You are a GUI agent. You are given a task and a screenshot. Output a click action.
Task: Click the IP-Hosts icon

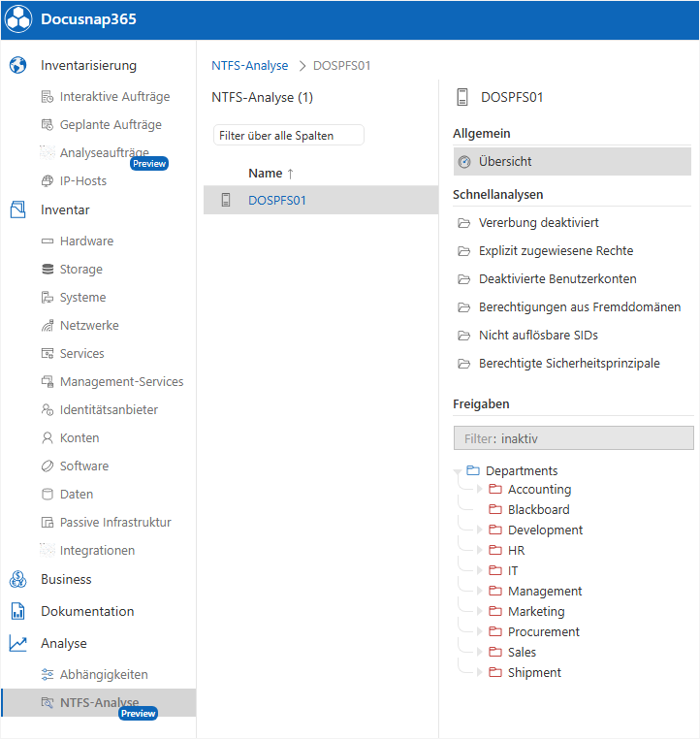pyautogui.click(x=48, y=181)
